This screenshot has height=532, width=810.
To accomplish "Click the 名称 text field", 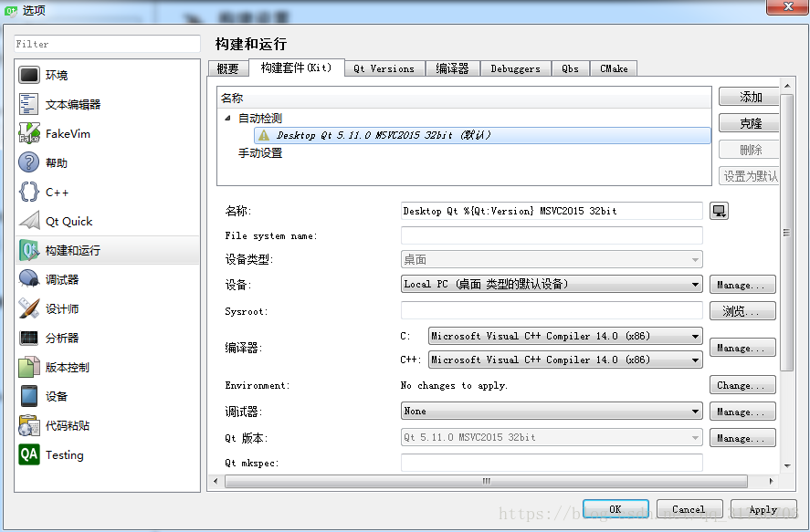I will (x=552, y=211).
